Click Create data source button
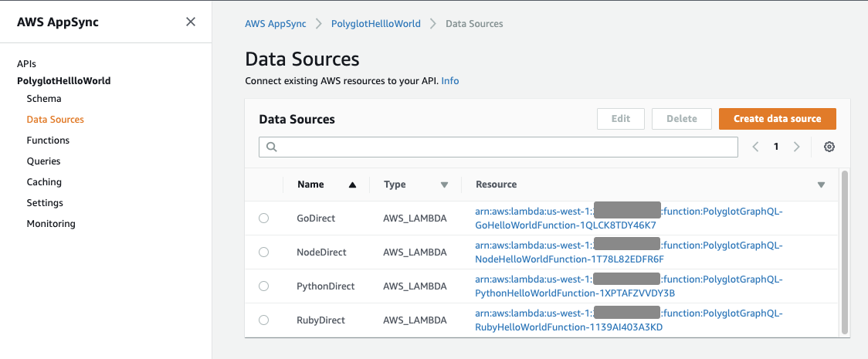This screenshot has height=359, width=868. (x=777, y=119)
